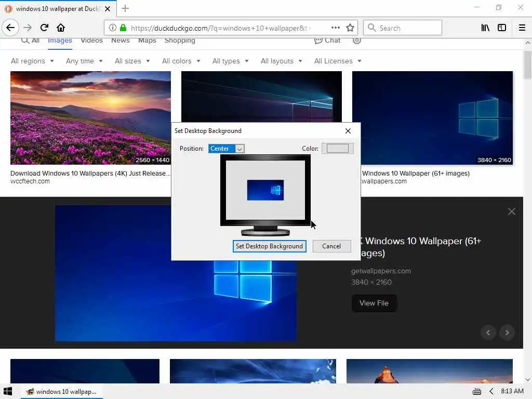Open the Firefox home page icon
Viewport: 532px width, 399px height.
61,28
